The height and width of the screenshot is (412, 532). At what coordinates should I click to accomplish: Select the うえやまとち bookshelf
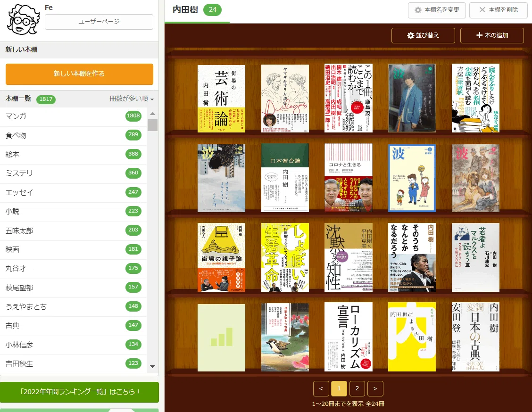73,306
